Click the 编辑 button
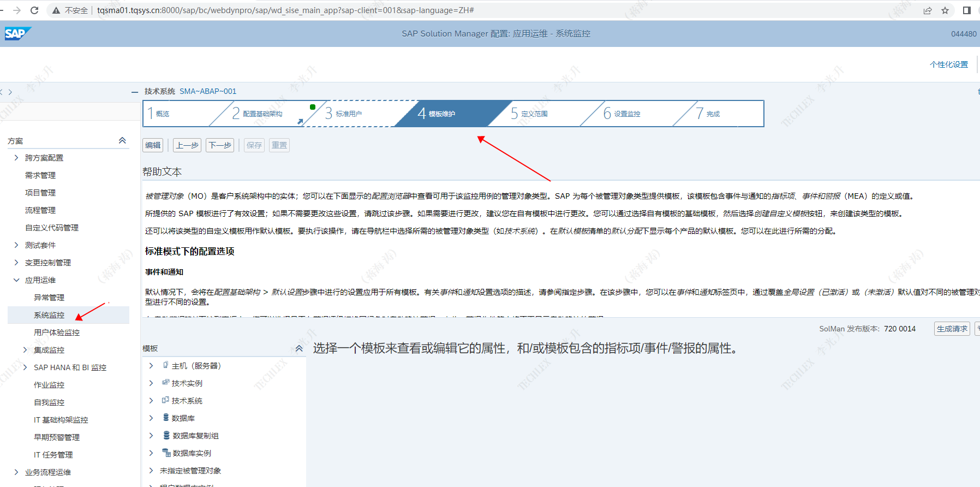The image size is (980, 487). pyautogui.click(x=153, y=145)
